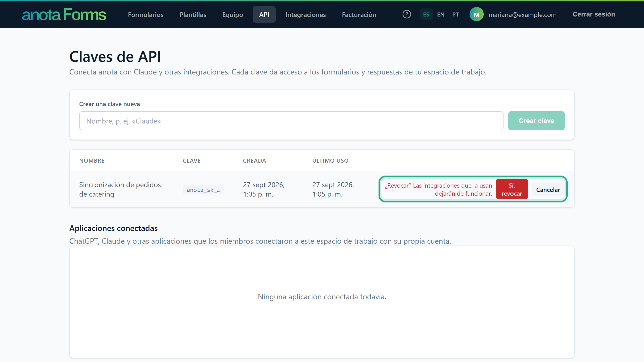This screenshot has height=362, width=644.
Task: Switch language to EN
Action: [441, 15]
